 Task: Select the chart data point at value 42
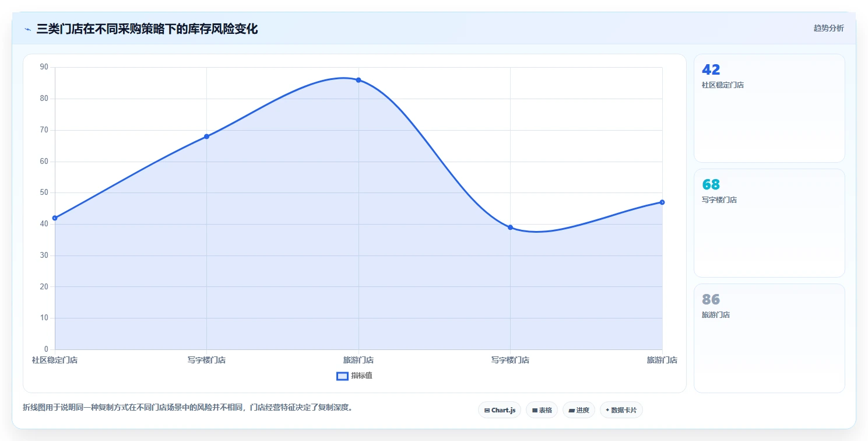(x=55, y=218)
